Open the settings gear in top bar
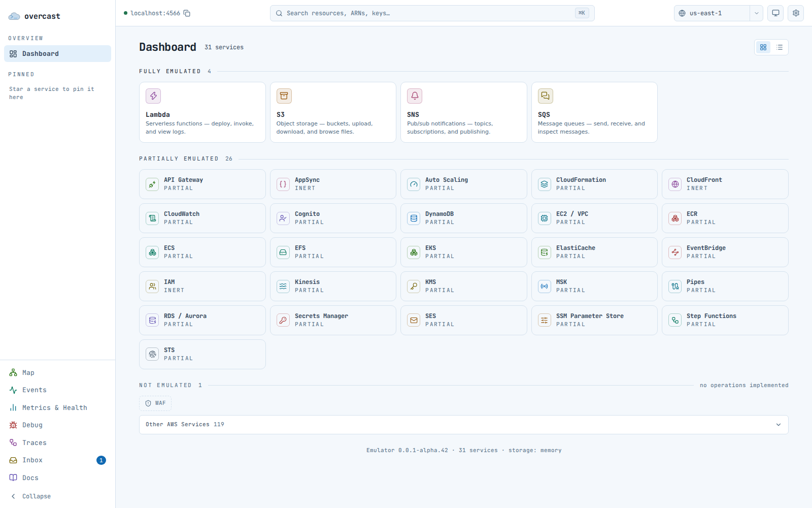 click(x=796, y=13)
